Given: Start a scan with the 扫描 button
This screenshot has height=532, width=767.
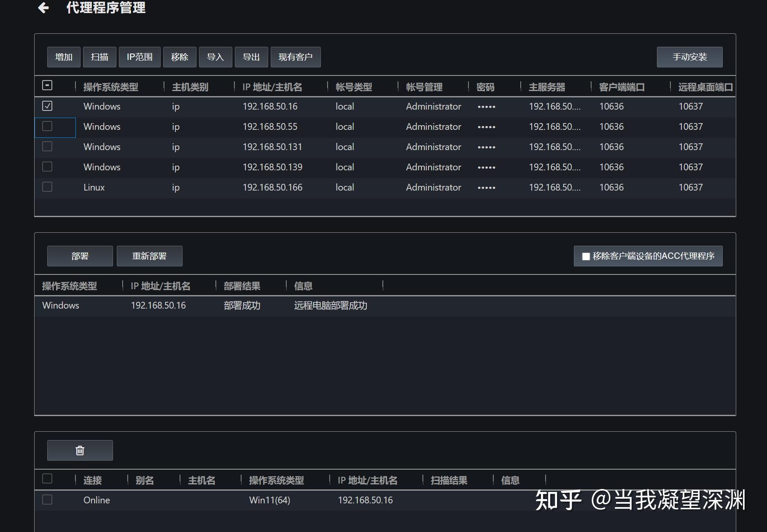Looking at the screenshot, I should pos(99,56).
